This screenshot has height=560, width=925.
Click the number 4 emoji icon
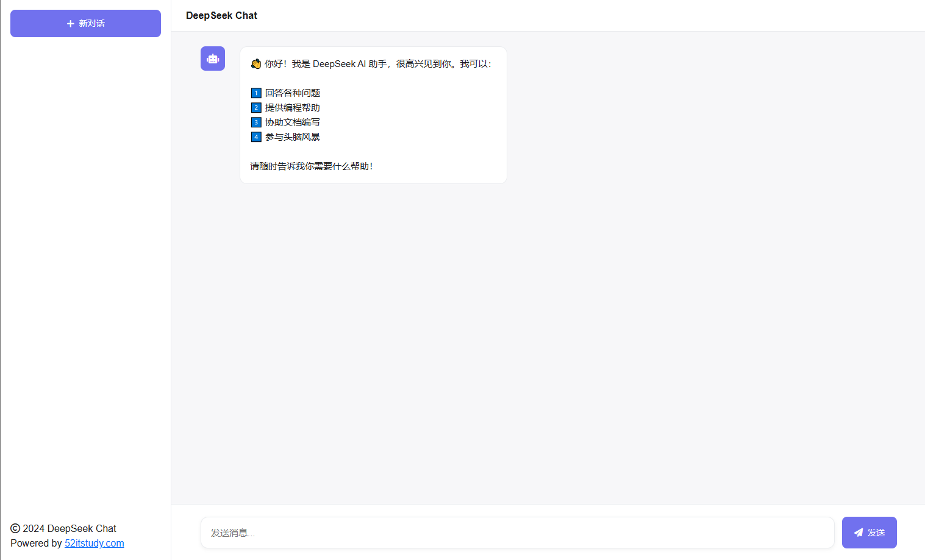[256, 137]
